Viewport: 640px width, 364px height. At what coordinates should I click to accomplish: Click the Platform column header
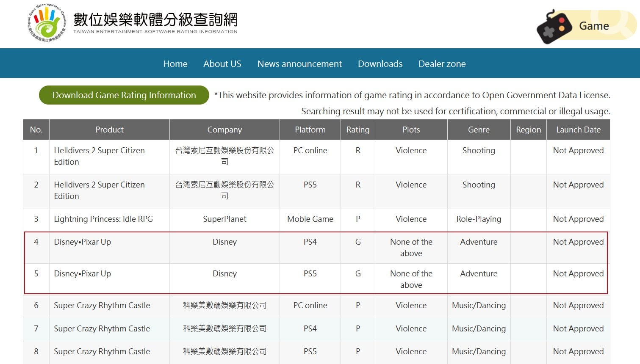click(x=310, y=130)
